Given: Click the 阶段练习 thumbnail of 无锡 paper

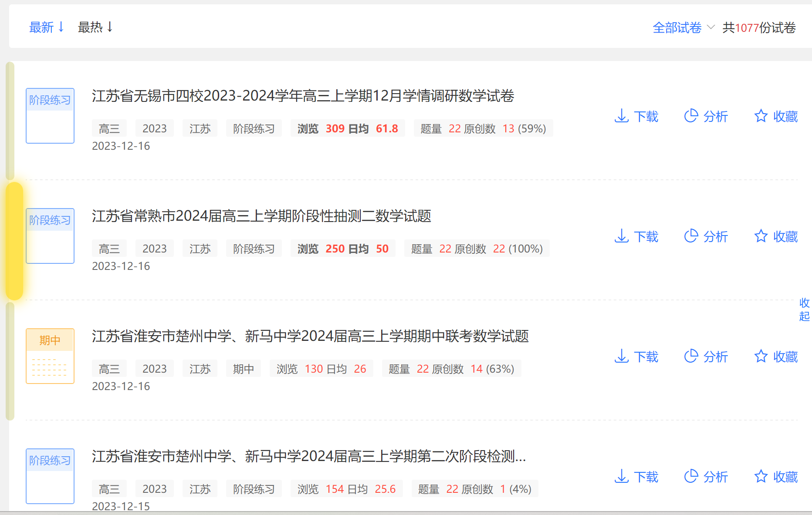Looking at the screenshot, I should [50, 115].
